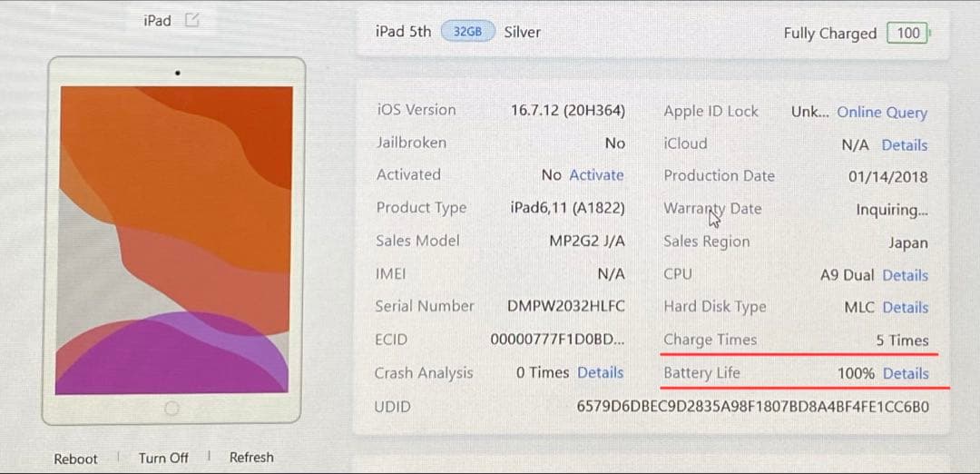Select the iOS version 16.7.12 (20H364) value

point(567,111)
